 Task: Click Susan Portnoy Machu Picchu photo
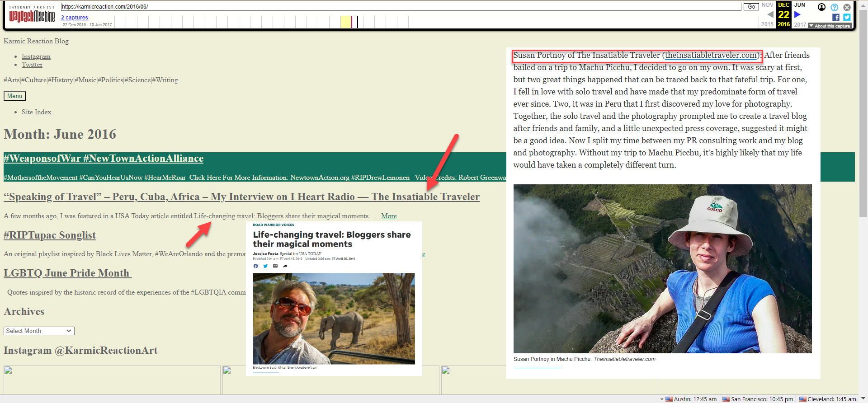tap(662, 269)
